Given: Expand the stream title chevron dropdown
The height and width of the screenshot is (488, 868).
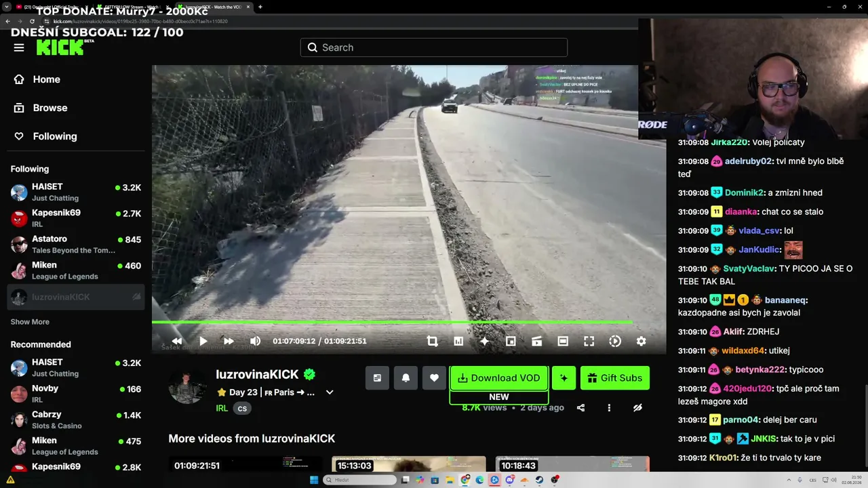Looking at the screenshot, I should 330,392.
